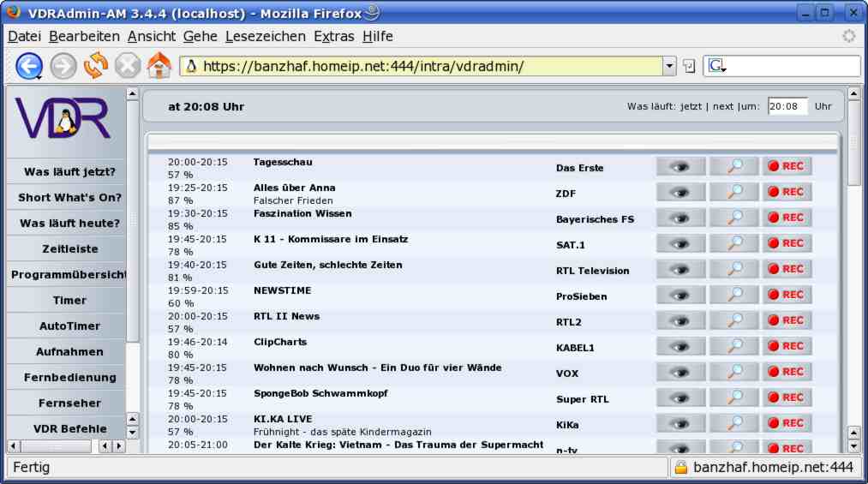Switch to Super RTL using eye icon
This screenshot has width=868, height=484.
click(680, 397)
